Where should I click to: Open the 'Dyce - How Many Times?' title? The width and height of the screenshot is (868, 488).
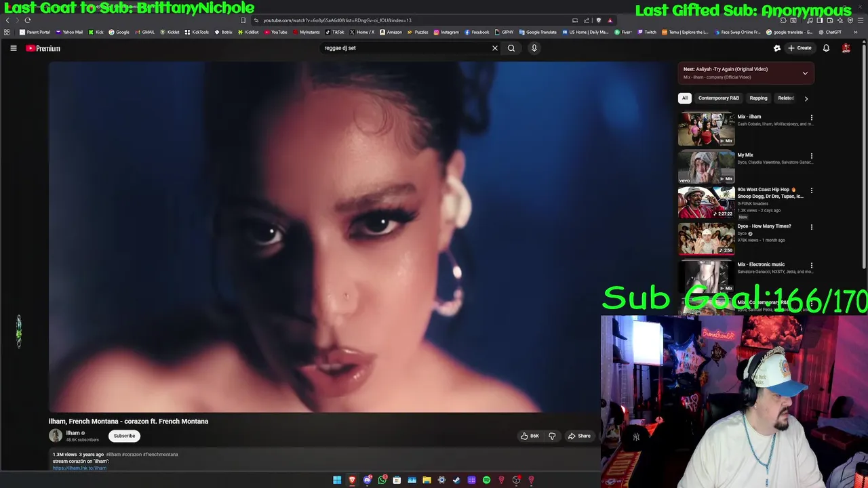pyautogui.click(x=764, y=226)
